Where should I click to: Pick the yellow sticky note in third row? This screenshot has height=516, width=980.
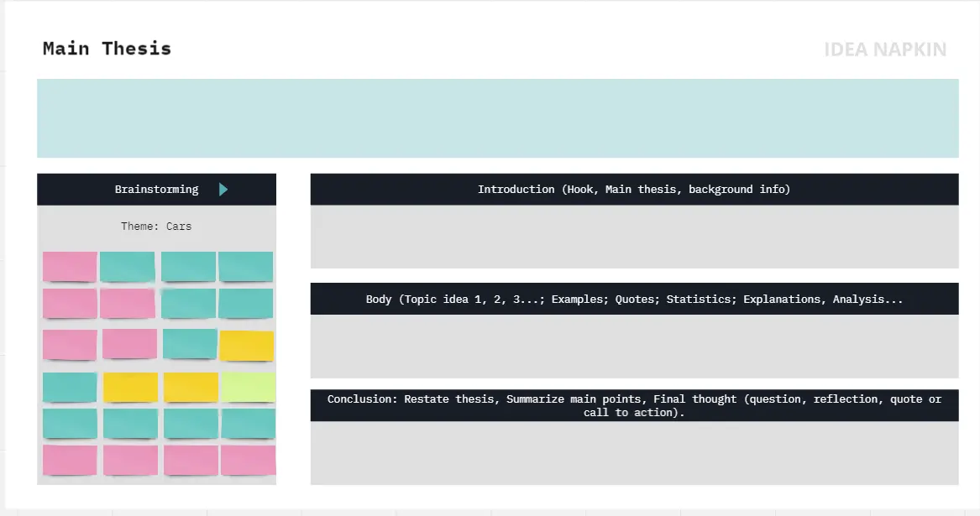click(x=246, y=346)
